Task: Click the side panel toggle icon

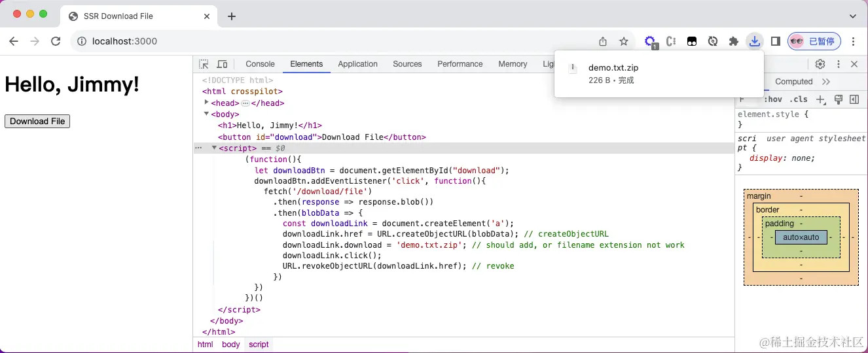Action: (776, 41)
